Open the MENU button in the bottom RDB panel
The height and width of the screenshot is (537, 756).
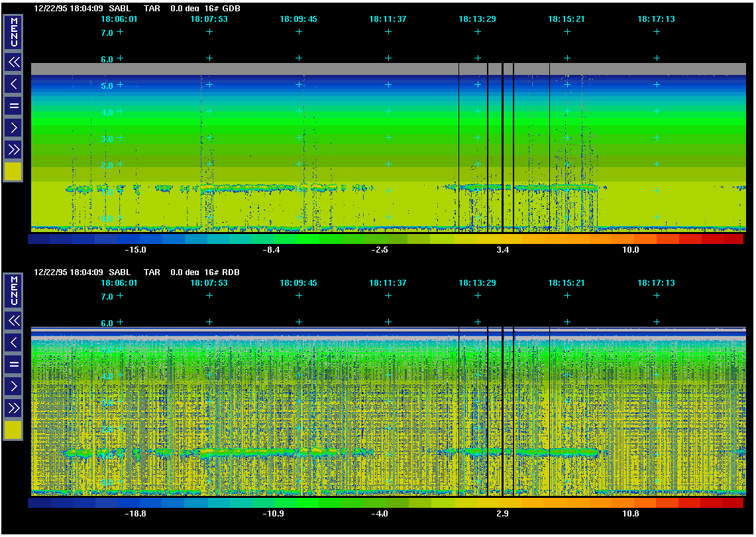[13, 290]
